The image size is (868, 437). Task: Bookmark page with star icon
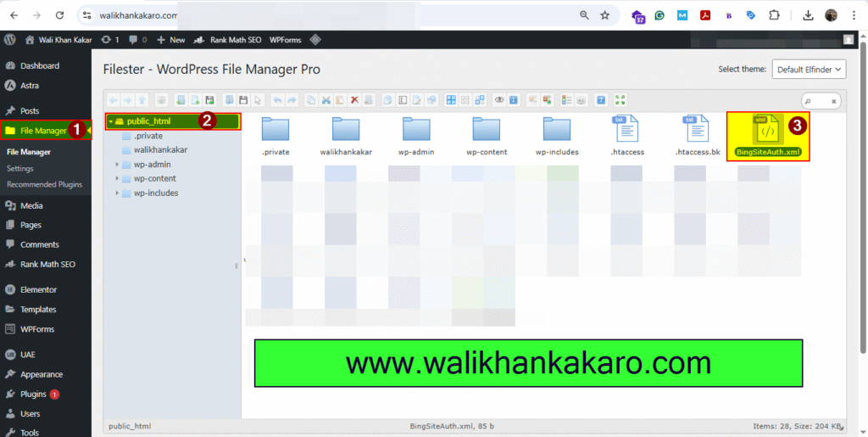pos(605,15)
